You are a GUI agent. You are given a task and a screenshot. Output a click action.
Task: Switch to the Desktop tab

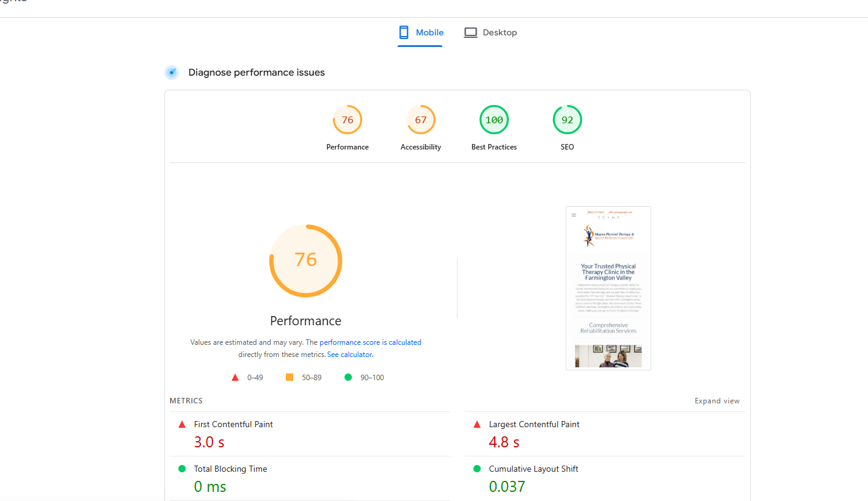coord(491,33)
